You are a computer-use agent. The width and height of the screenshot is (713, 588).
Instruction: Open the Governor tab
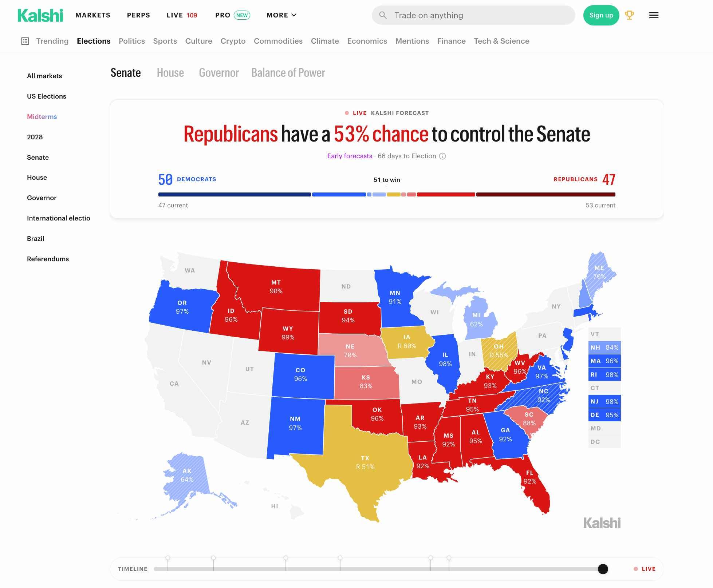(x=219, y=73)
